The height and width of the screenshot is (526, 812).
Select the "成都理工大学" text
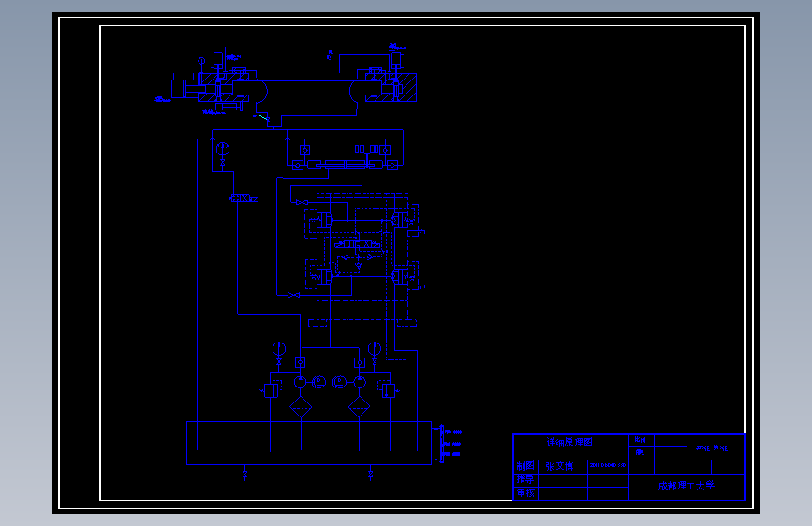(687, 486)
